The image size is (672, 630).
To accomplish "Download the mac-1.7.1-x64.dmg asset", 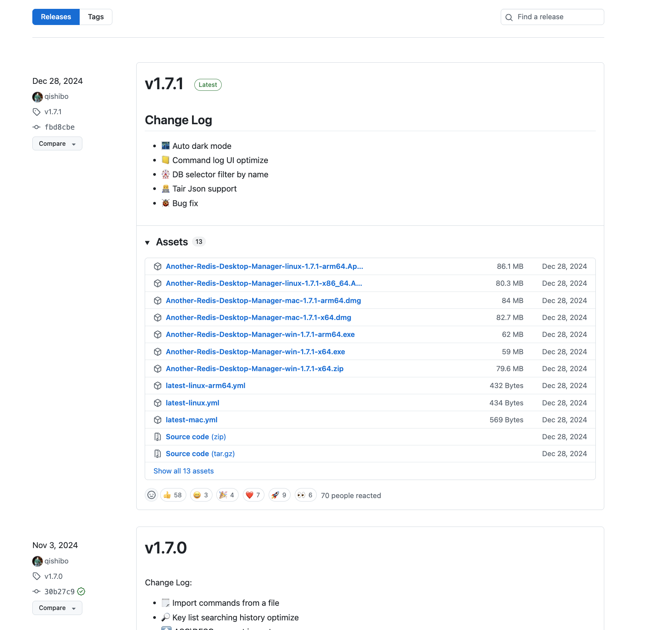I will [x=259, y=317].
